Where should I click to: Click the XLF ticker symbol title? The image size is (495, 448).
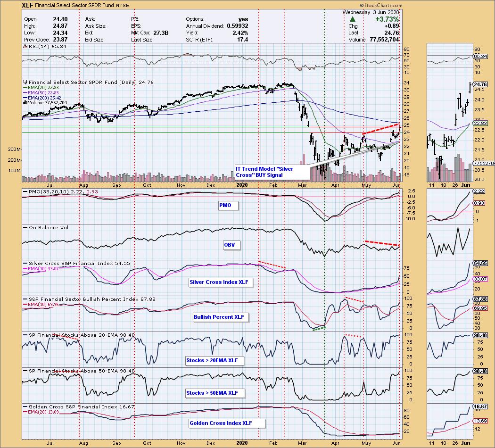pyautogui.click(x=27, y=5)
